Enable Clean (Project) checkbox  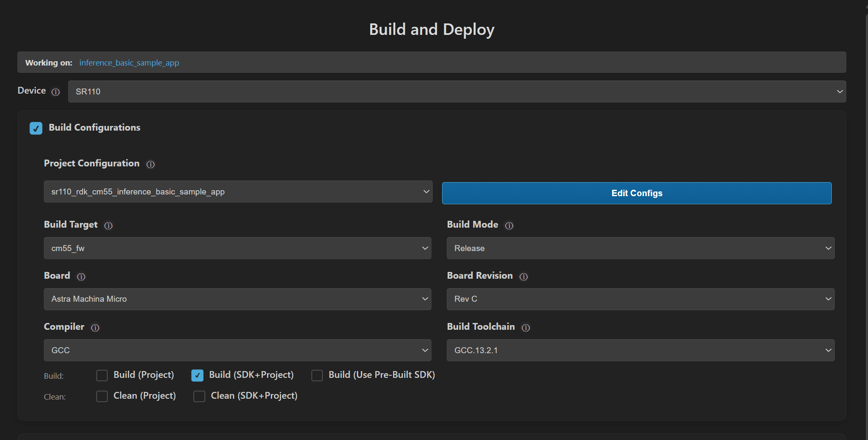tap(102, 396)
